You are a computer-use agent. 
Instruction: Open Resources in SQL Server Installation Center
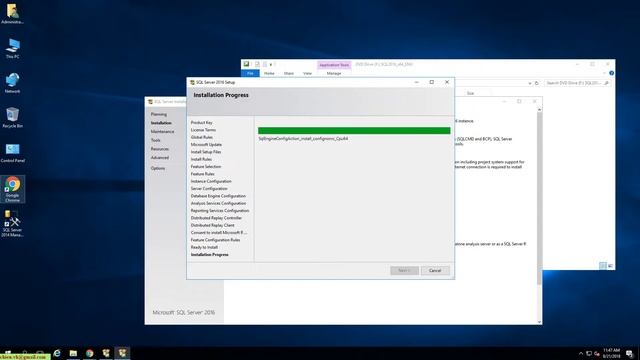pos(160,149)
